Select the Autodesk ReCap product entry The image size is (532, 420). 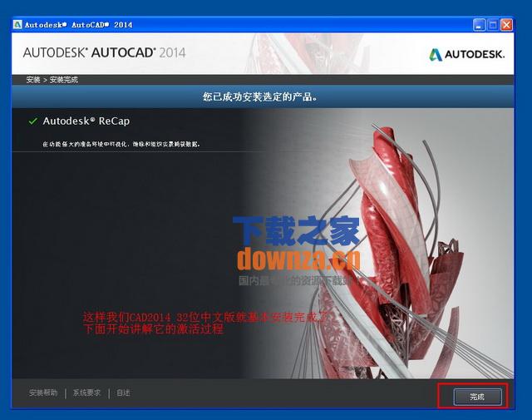point(86,121)
